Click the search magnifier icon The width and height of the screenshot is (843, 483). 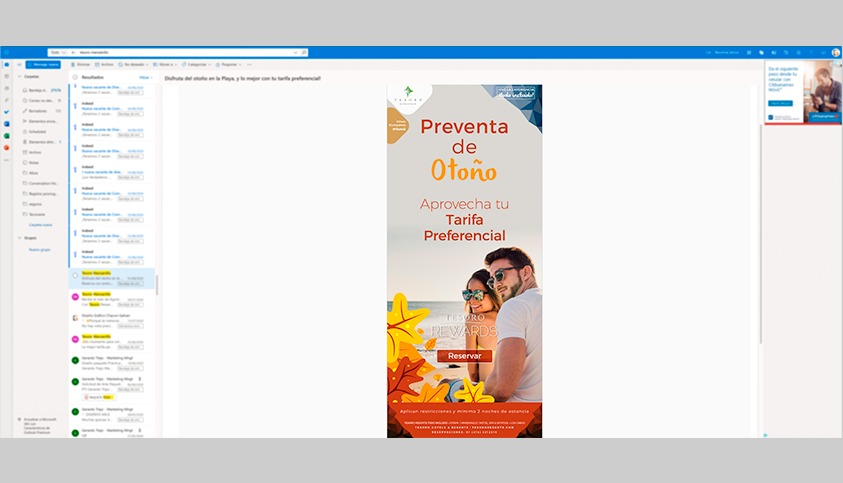tap(304, 52)
